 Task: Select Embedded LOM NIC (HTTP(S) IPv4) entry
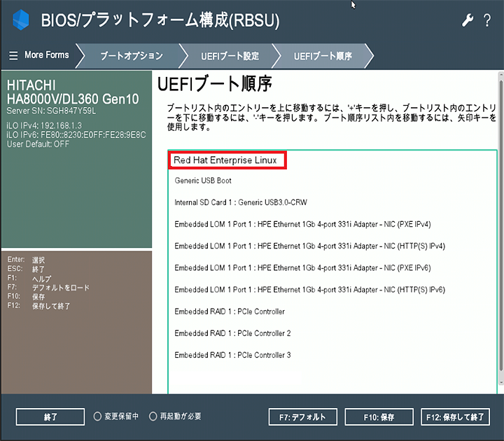(x=309, y=246)
